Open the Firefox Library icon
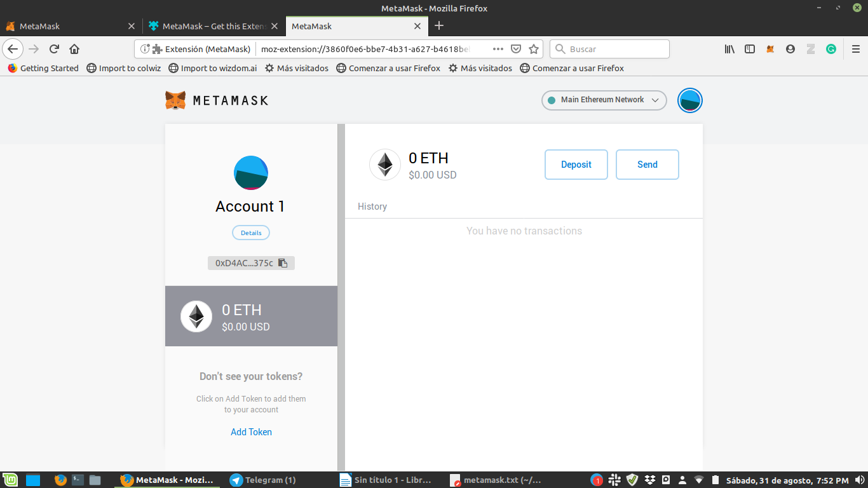868x488 pixels. (729, 49)
